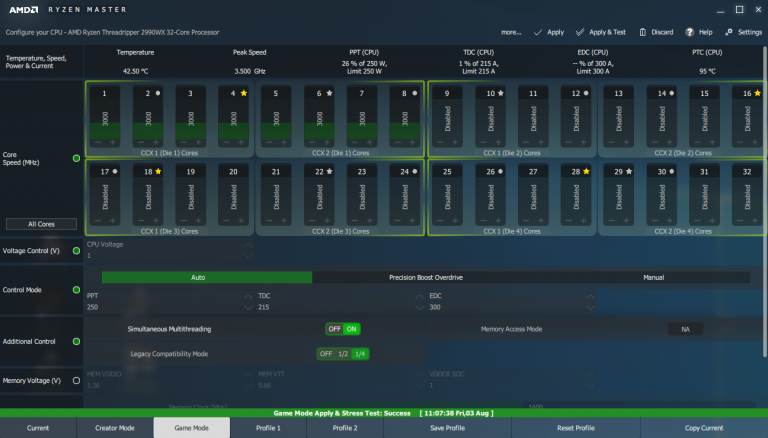Select Auto control mode bar
The height and width of the screenshot is (438, 768).
click(207, 277)
